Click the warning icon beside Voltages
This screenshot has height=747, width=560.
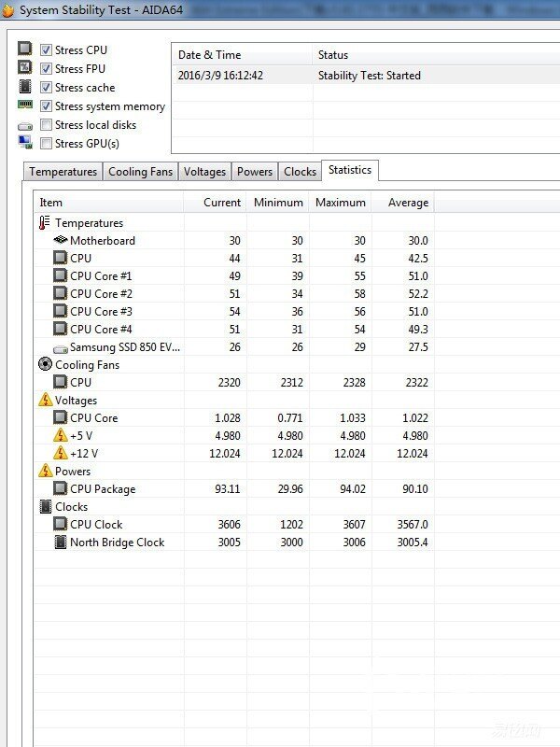click(x=45, y=401)
